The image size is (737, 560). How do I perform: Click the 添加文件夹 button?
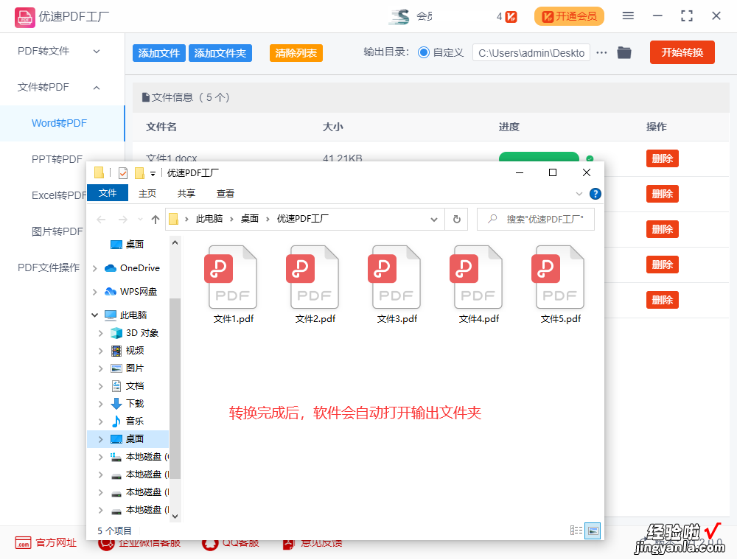click(220, 53)
